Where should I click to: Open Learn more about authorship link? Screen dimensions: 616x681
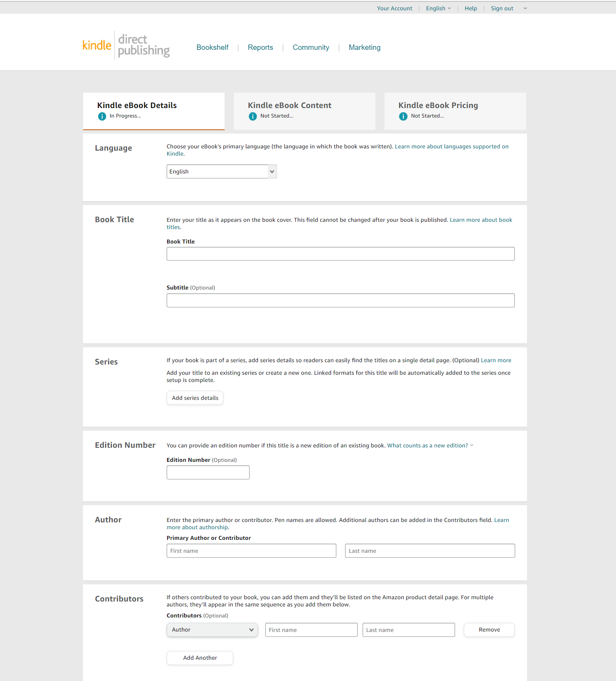click(198, 527)
